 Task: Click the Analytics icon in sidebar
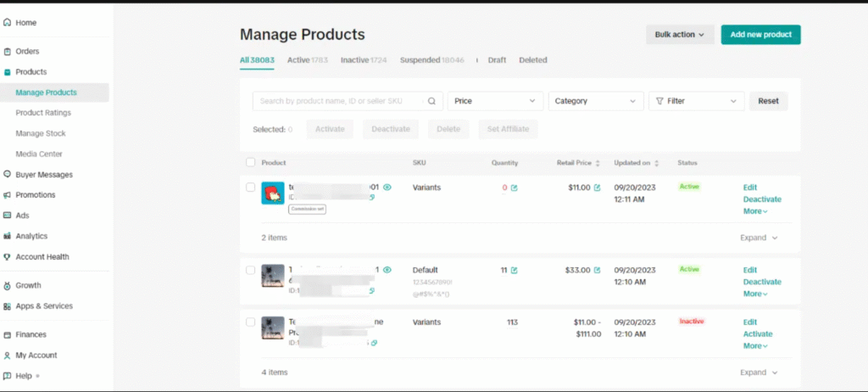(x=8, y=236)
